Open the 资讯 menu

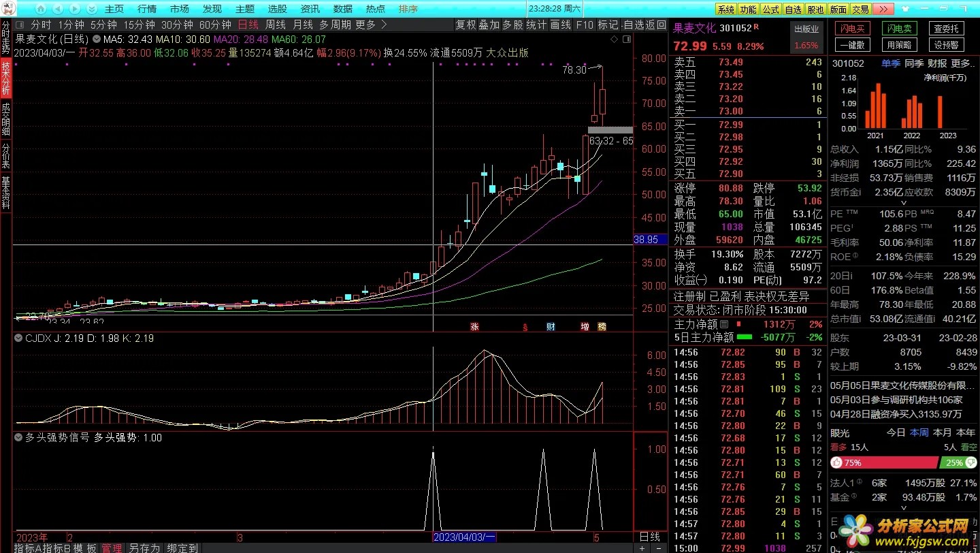click(310, 9)
